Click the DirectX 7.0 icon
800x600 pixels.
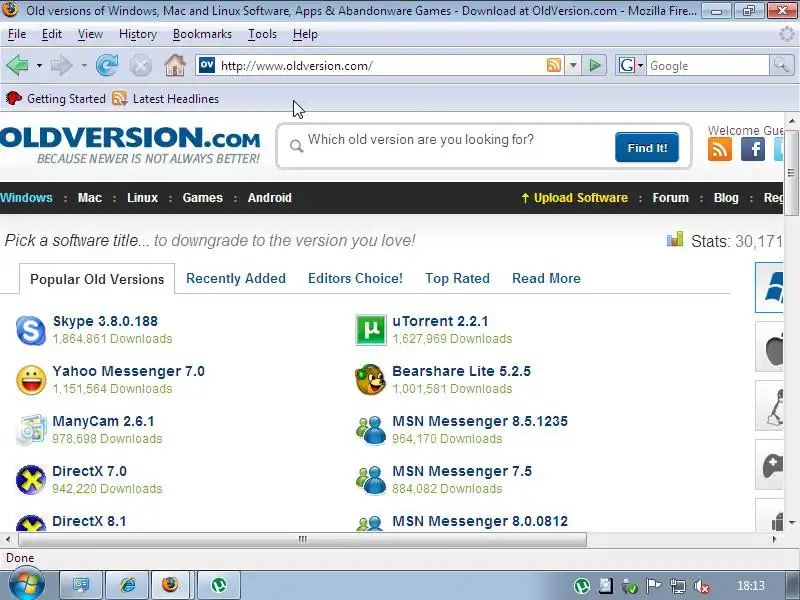pyautogui.click(x=31, y=480)
